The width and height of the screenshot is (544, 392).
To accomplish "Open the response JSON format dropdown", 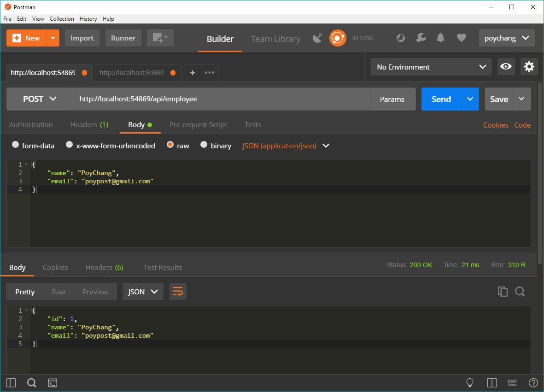I will click(143, 292).
